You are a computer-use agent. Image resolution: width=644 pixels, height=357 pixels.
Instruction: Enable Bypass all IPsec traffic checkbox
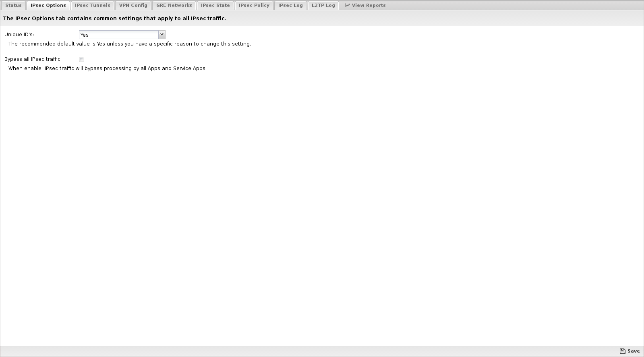point(81,59)
